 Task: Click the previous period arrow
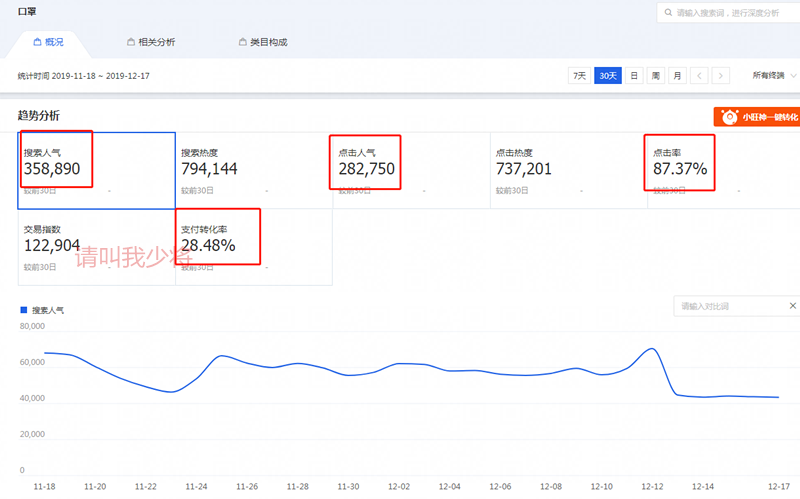tap(700, 76)
